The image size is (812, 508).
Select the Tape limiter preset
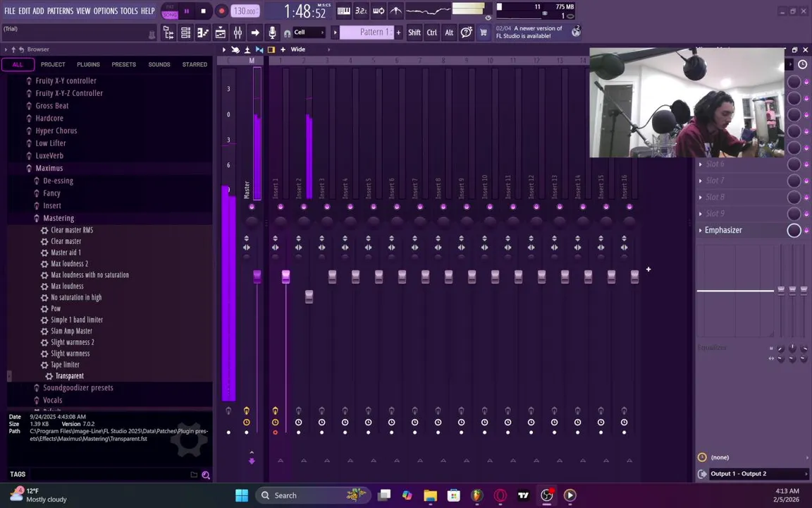tap(66, 365)
